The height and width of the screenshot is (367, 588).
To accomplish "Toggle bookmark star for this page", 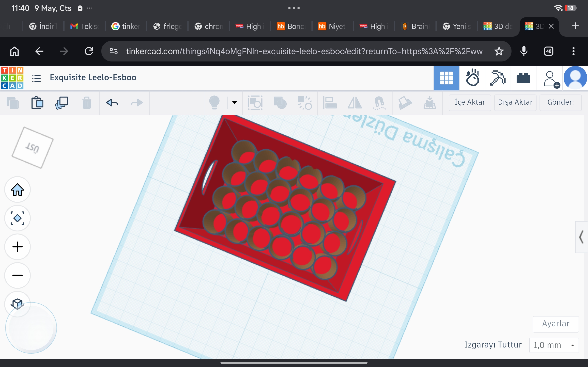I will (499, 51).
